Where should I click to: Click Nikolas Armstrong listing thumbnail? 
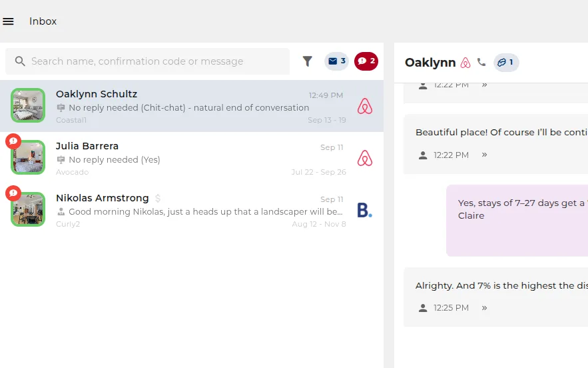coord(28,209)
